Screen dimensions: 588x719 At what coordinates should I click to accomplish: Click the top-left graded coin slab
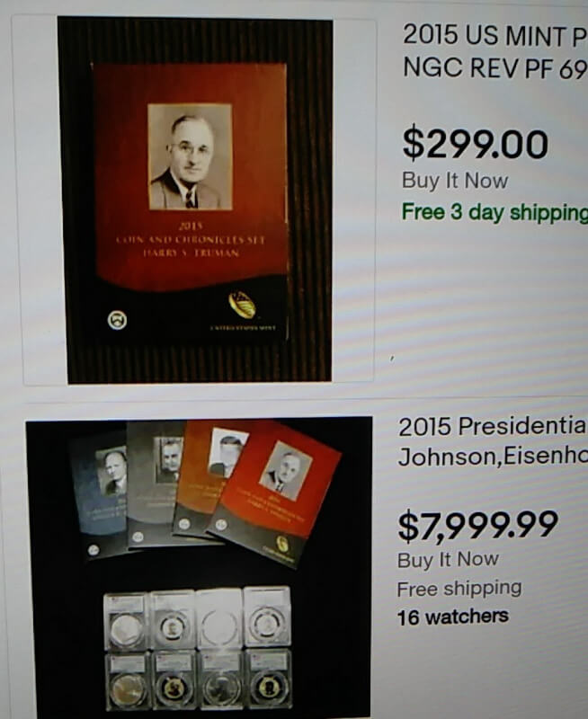coord(126,621)
